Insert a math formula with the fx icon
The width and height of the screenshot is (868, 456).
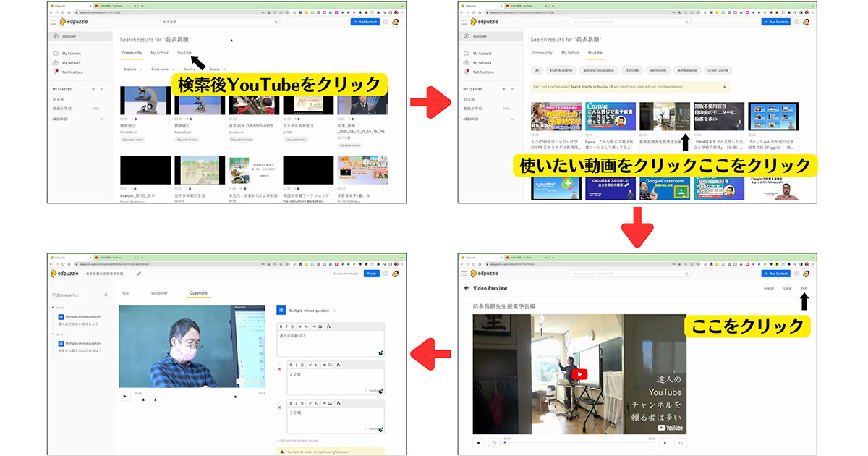click(x=328, y=326)
